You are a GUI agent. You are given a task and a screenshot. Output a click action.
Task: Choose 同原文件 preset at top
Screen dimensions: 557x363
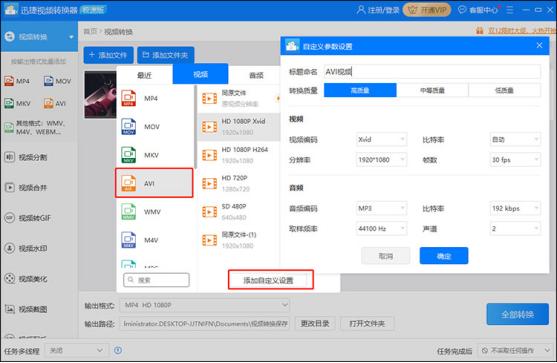(239, 98)
